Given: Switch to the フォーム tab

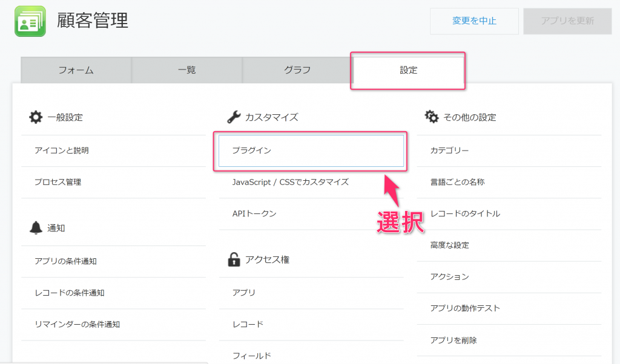Looking at the screenshot, I should tap(76, 70).
